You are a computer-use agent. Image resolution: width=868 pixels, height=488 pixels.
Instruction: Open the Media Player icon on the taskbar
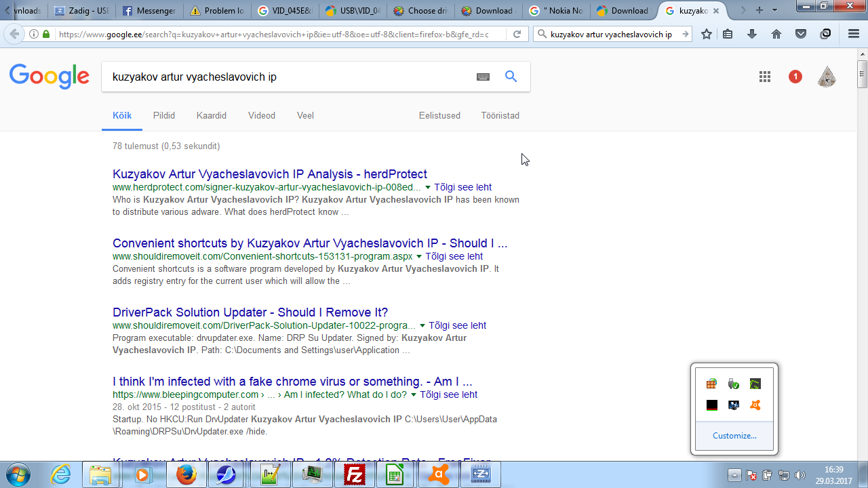tap(142, 474)
